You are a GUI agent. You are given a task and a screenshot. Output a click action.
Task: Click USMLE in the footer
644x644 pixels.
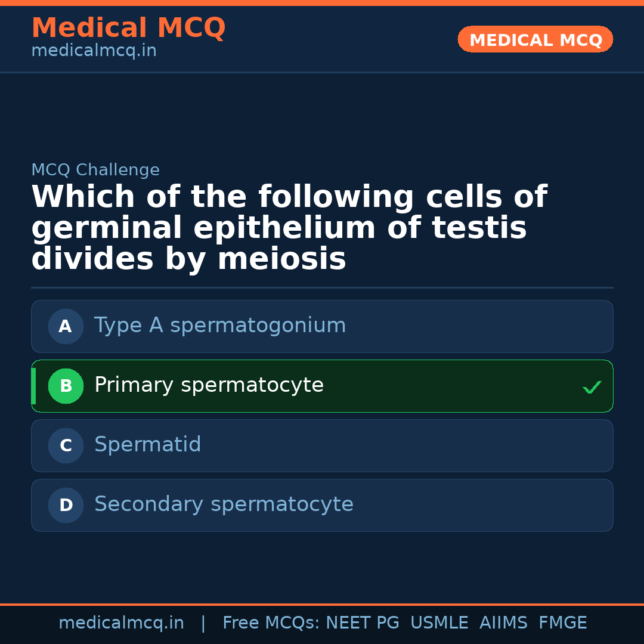click(x=439, y=623)
